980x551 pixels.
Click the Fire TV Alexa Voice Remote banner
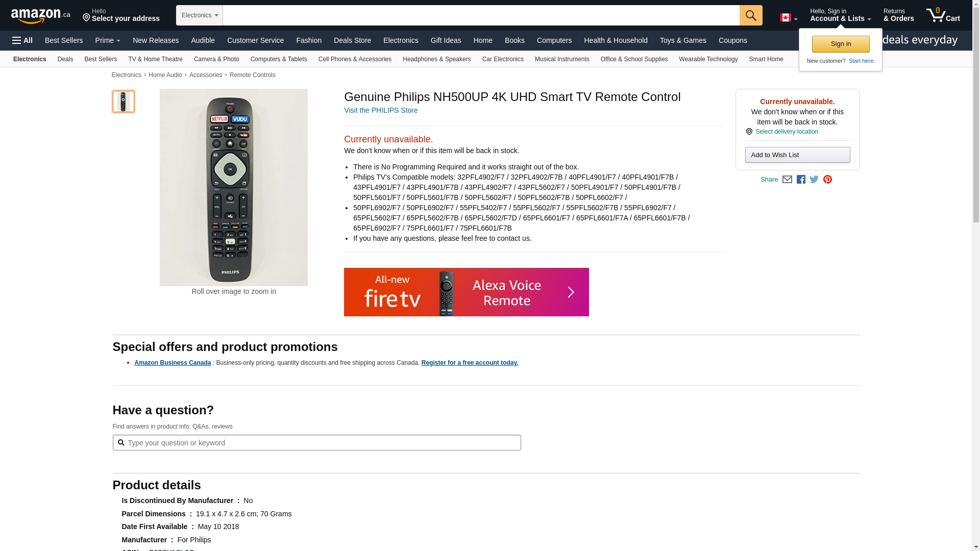pos(466,292)
